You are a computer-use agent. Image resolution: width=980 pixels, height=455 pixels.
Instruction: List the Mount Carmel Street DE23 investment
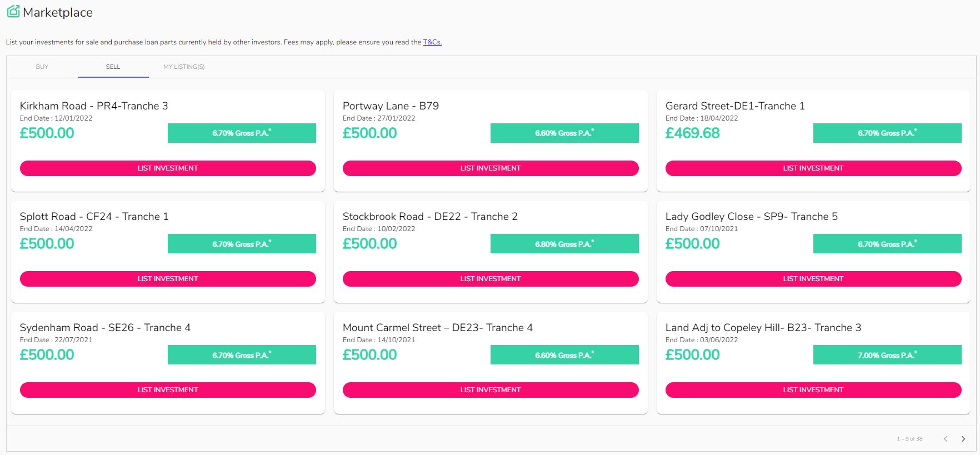491,390
